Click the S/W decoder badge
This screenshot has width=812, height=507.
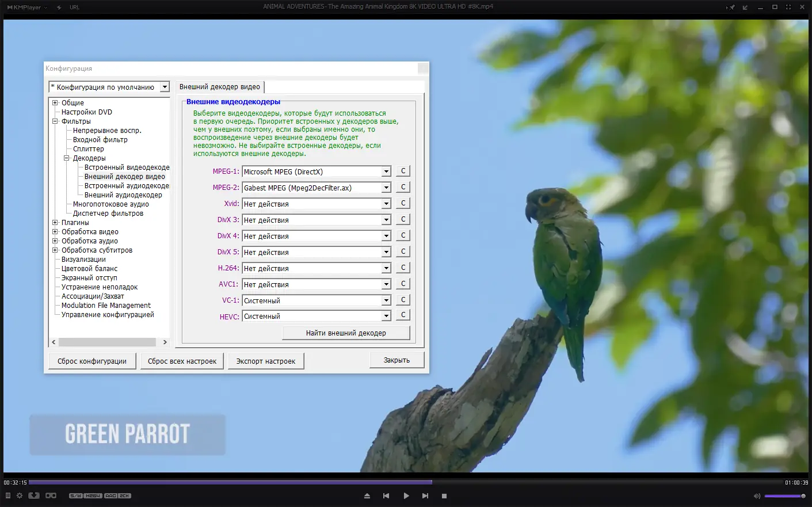point(76,495)
